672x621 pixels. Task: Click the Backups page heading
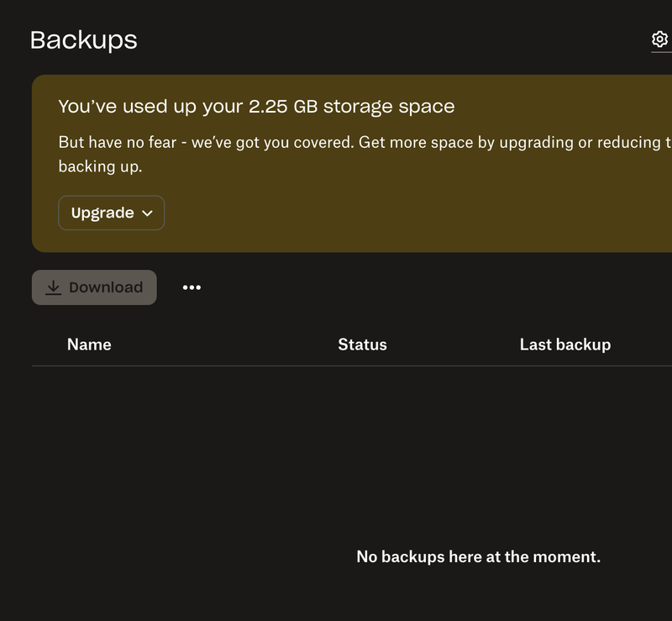(83, 39)
